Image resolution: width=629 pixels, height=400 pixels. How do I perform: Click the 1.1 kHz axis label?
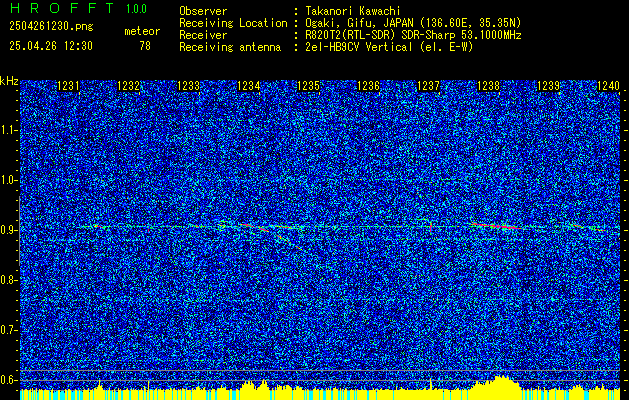tap(8, 130)
